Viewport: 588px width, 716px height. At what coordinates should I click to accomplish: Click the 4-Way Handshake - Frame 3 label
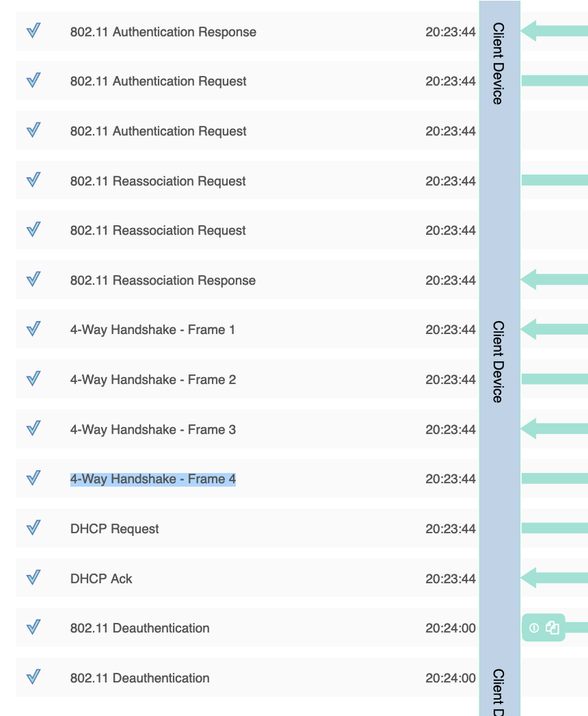click(153, 430)
